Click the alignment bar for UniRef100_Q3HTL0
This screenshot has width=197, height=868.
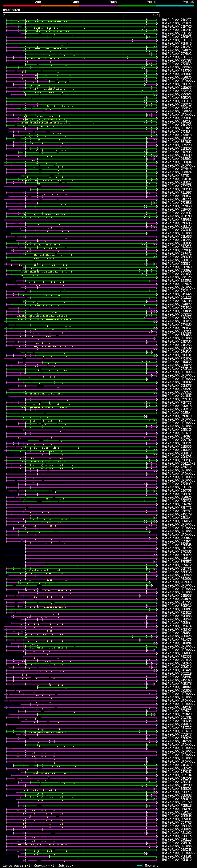pos(82,40)
